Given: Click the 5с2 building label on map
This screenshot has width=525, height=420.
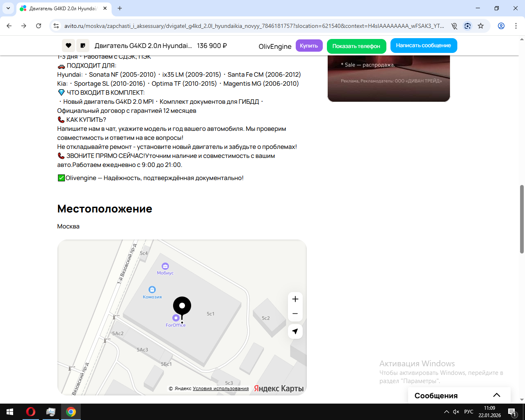Looking at the screenshot, I should click(266, 318).
